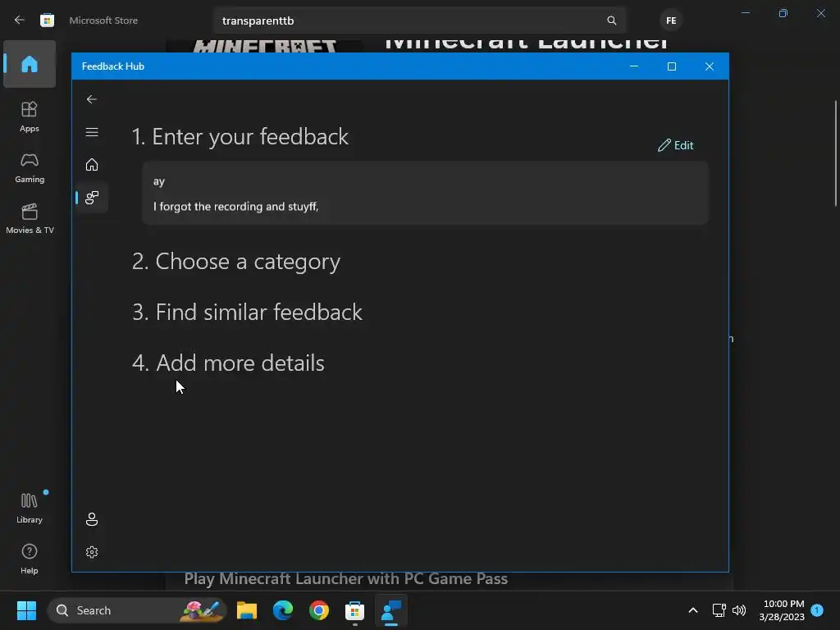Click the taskbar Search box

(x=137, y=610)
